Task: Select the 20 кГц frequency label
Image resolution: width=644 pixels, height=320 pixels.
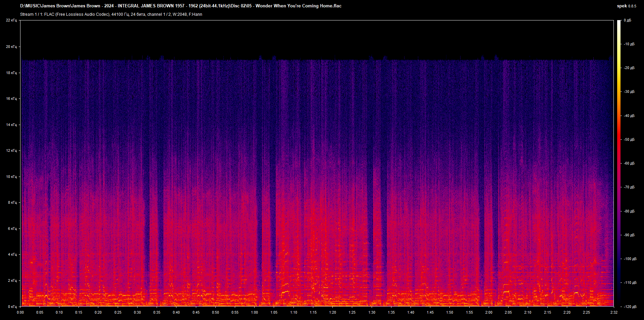Action: [11, 47]
